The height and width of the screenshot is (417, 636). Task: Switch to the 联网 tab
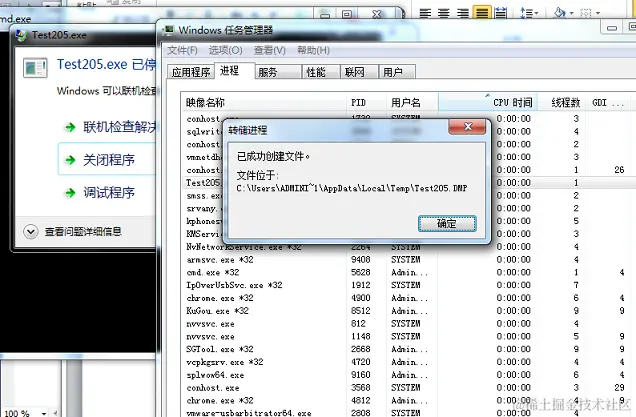(x=359, y=72)
